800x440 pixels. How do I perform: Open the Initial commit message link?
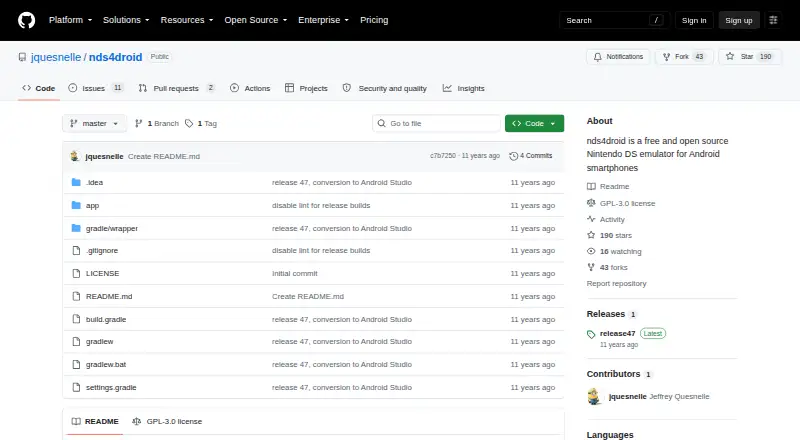coord(294,274)
